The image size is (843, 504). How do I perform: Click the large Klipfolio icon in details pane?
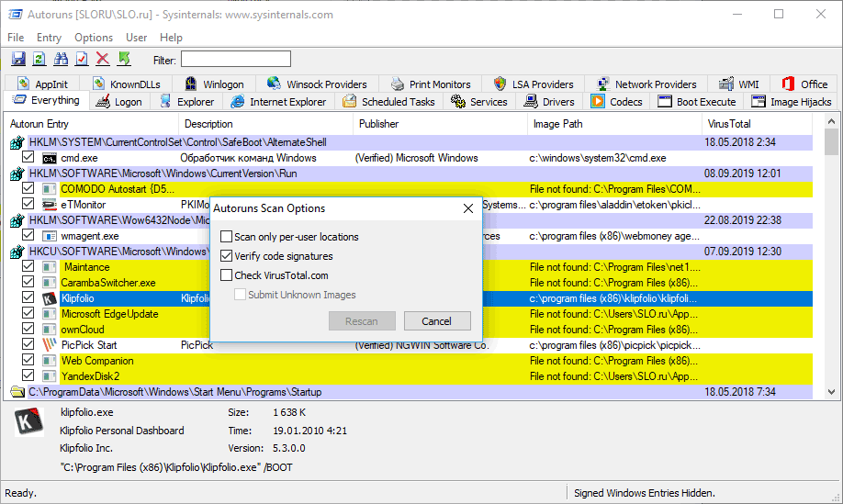[29, 421]
